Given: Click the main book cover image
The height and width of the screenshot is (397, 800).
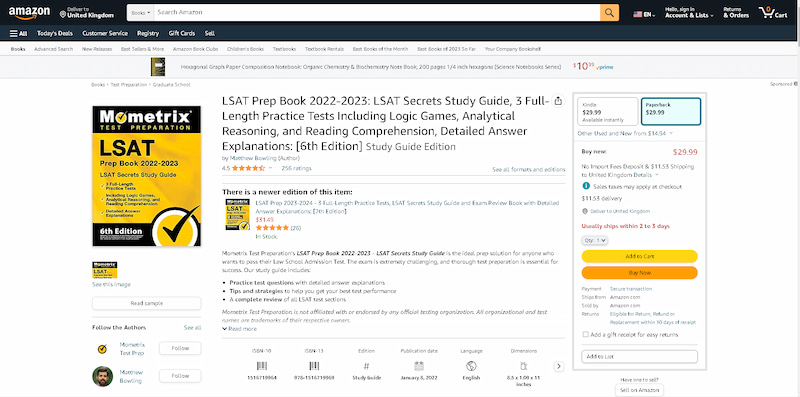Looking at the screenshot, I should tap(146, 176).
